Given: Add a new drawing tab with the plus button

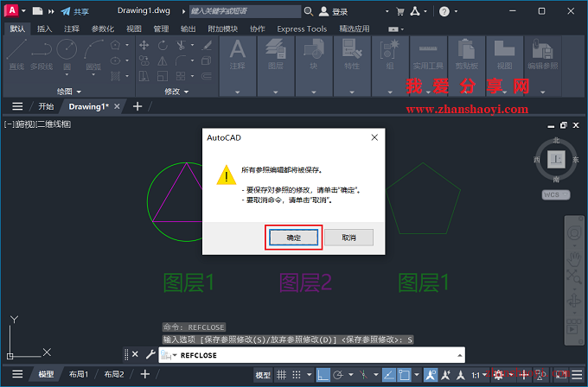Looking at the screenshot, I should [x=137, y=106].
